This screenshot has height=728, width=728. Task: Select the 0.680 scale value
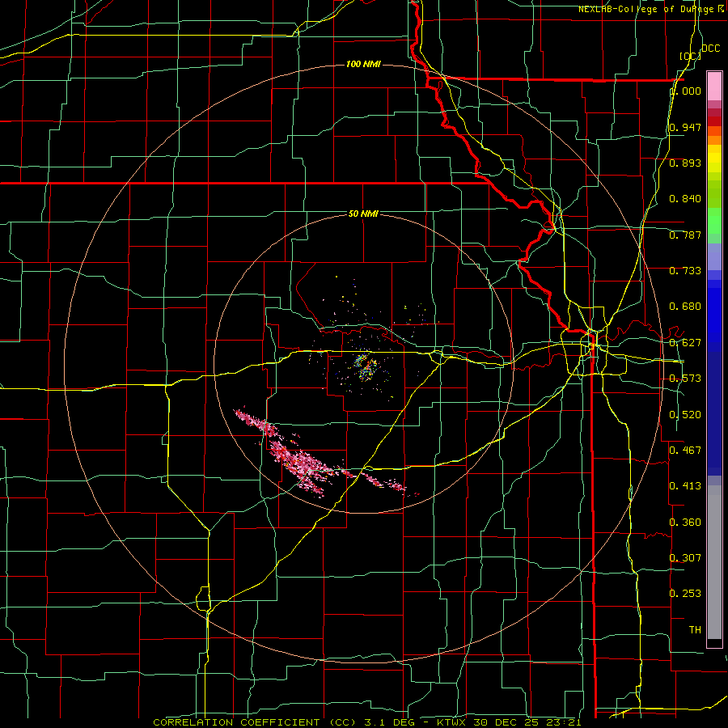[x=685, y=307]
